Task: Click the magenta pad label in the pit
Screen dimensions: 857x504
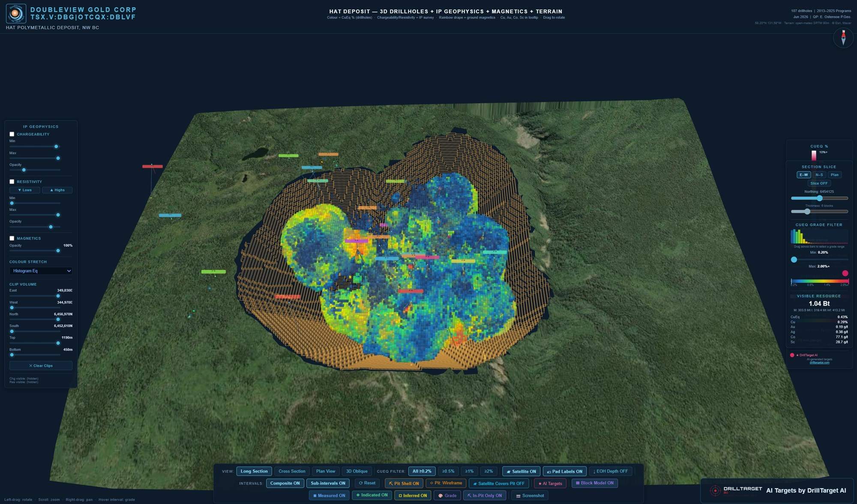Action: [356, 241]
